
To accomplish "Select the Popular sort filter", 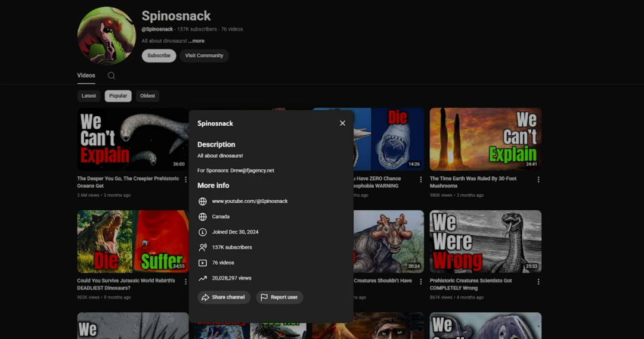I will click(118, 96).
